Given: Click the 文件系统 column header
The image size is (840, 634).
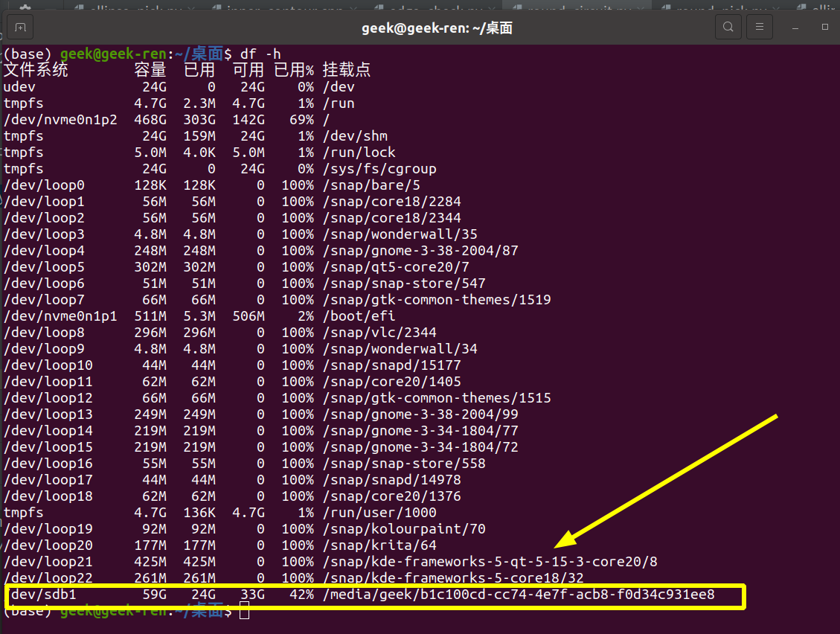Looking at the screenshot, I should click(x=36, y=70).
